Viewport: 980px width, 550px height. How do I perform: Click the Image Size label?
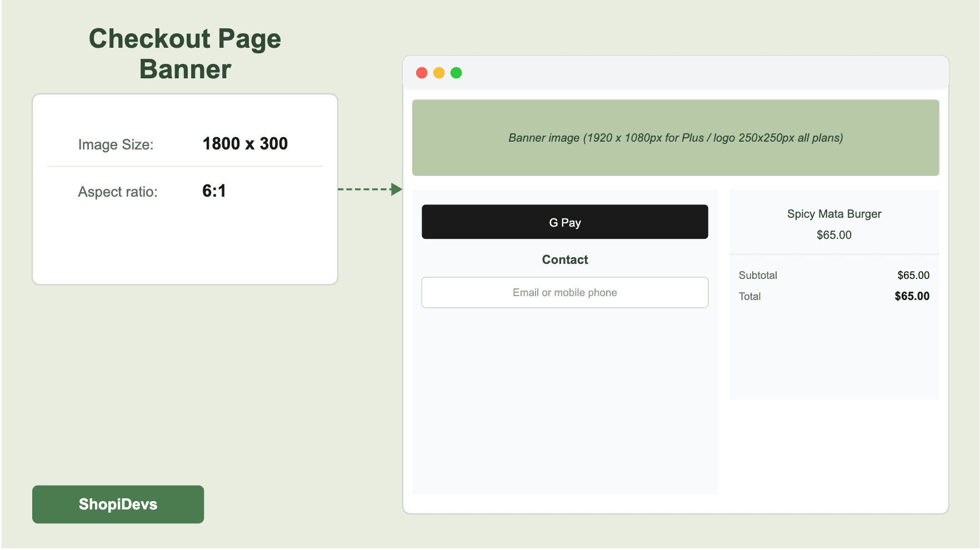[x=116, y=144]
